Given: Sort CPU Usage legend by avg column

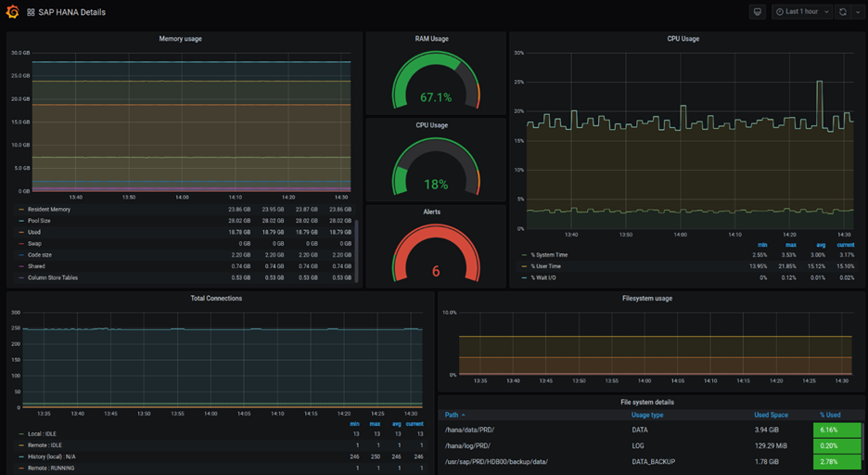Looking at the screenshot, I should [x=821, y=245].
